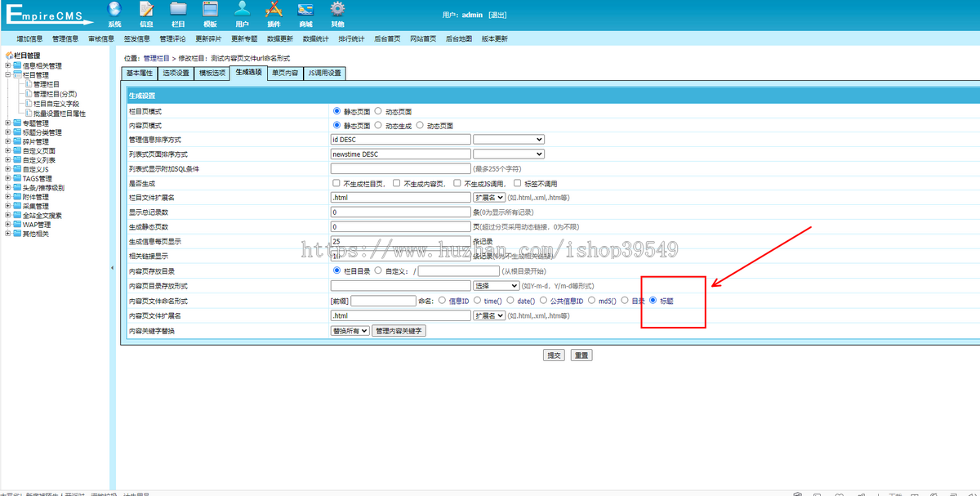
Task: Expand the 其他相关 tree node
Action: pyautogui.click(x=7, y=234)
